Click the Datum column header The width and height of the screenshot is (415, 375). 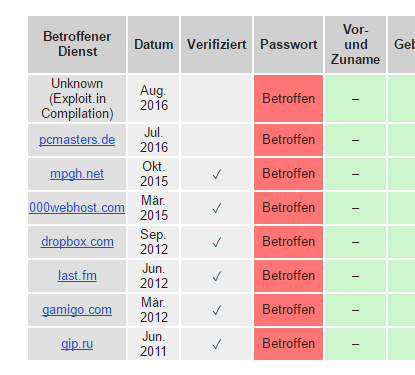click(x=154, y=44)
